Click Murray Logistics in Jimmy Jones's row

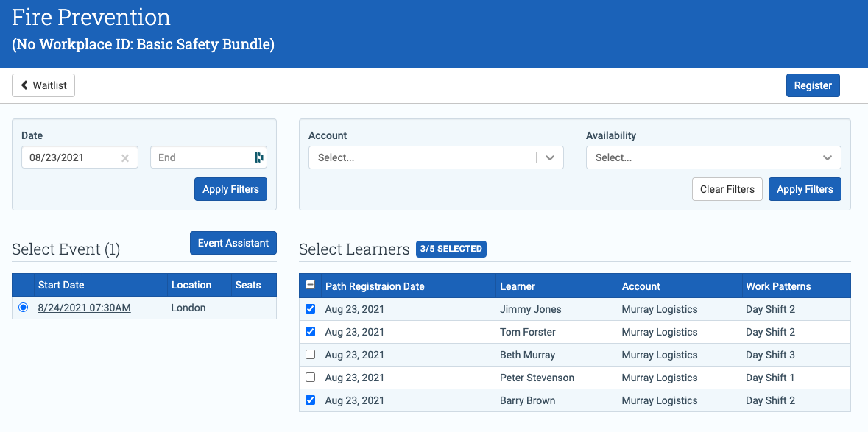[x=660, y=309]
